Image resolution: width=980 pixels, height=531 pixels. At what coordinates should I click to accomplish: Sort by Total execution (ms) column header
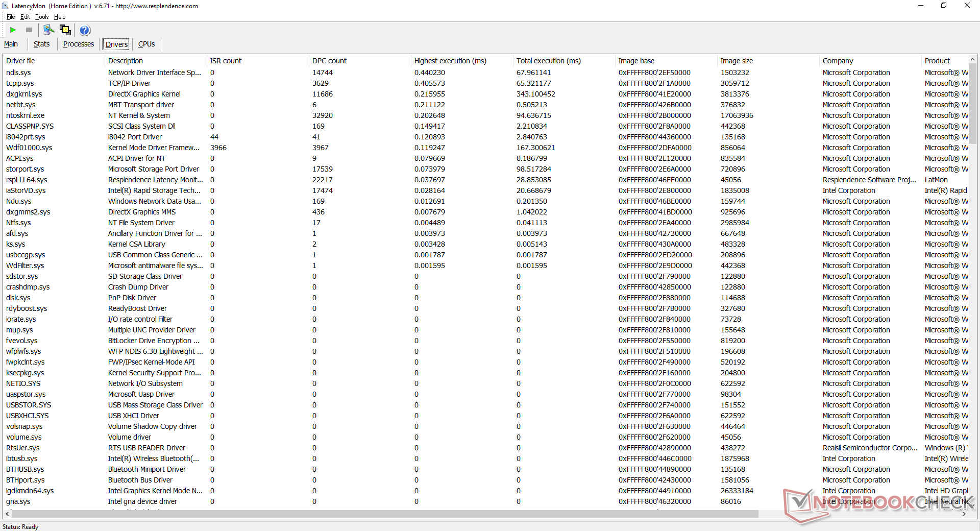point(564,61)
